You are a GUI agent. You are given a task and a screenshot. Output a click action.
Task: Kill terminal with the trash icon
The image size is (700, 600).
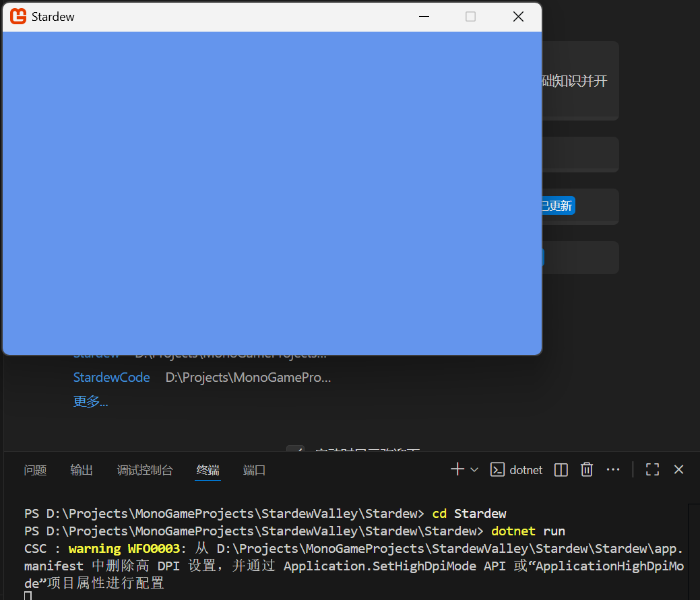(x=587, y=470)
